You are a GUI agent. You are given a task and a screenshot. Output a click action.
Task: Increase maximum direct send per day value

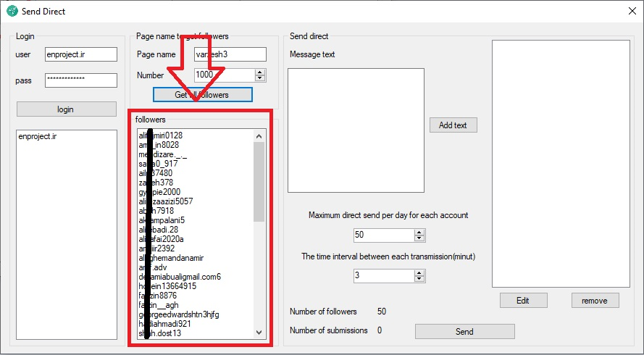coord(419,232)
